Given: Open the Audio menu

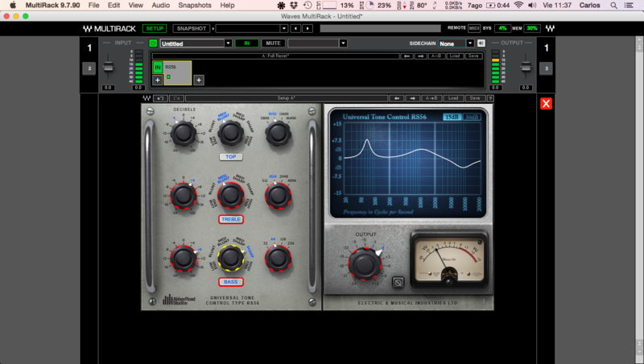Looking at the screenshot, I should click(160, 5).
